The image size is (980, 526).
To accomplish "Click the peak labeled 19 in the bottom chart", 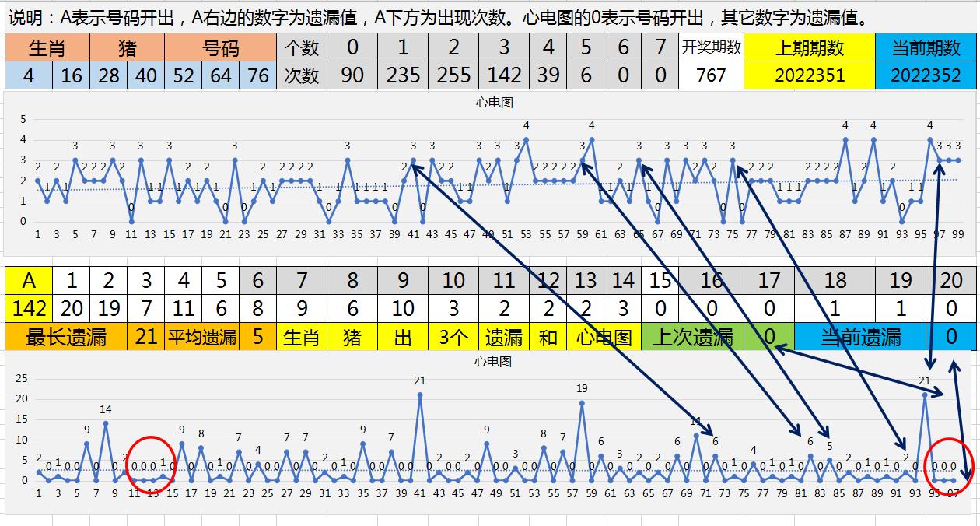I will (x=582, y=403).
